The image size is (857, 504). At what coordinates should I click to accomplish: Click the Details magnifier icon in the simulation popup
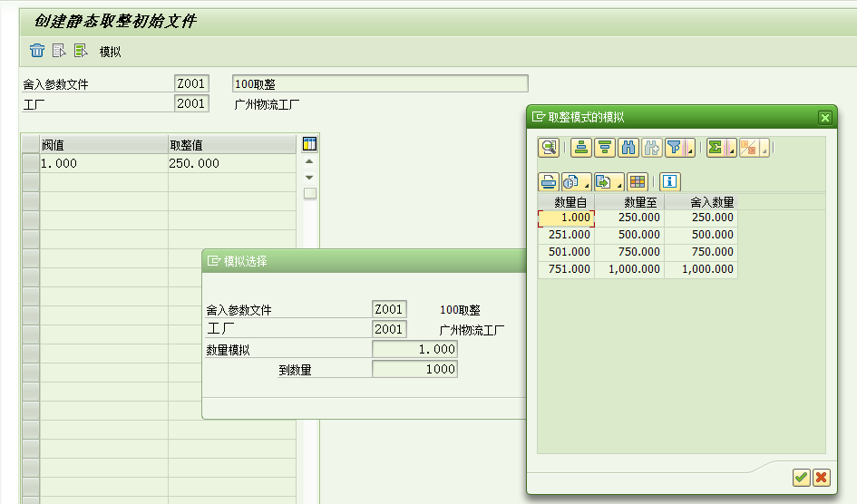click(549, 149)
